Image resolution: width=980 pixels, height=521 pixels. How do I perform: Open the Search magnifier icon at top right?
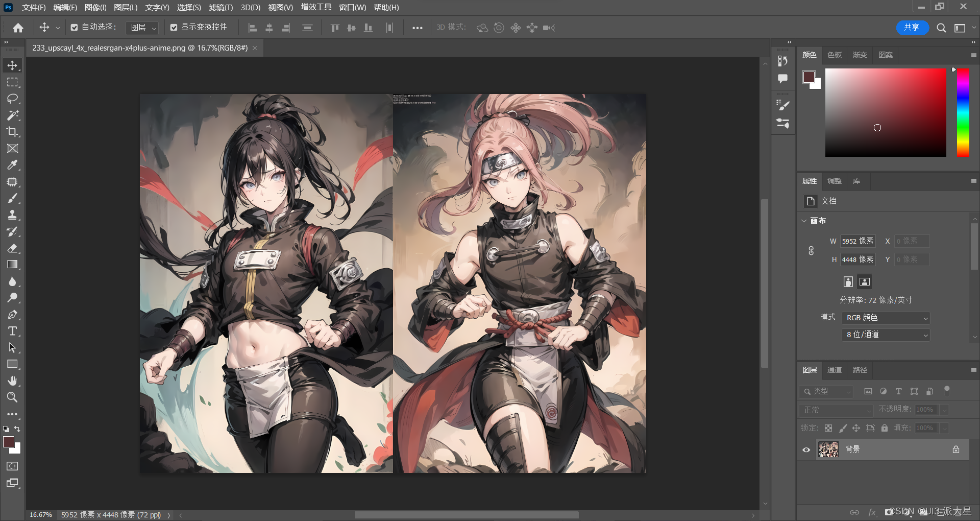(942, 28)
